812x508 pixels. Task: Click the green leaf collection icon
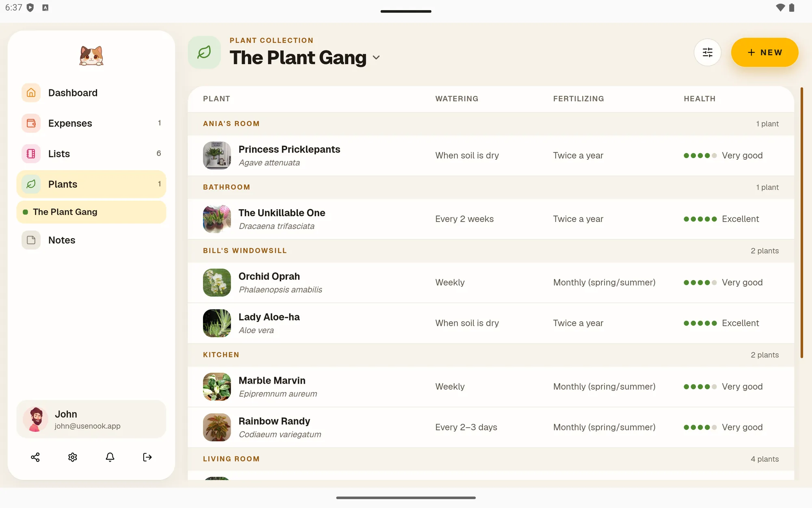[x=204, y=52]
